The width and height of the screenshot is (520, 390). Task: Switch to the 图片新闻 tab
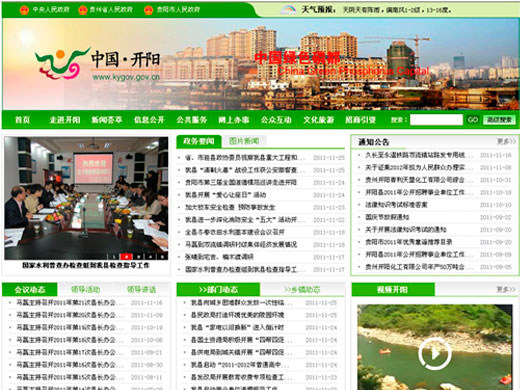(244, 141)
